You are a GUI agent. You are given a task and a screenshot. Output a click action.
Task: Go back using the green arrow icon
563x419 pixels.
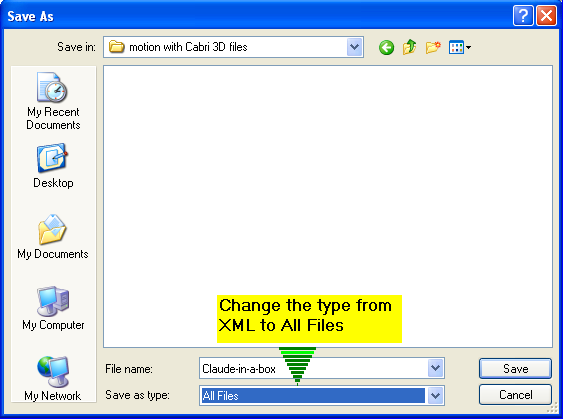point(386,47)
